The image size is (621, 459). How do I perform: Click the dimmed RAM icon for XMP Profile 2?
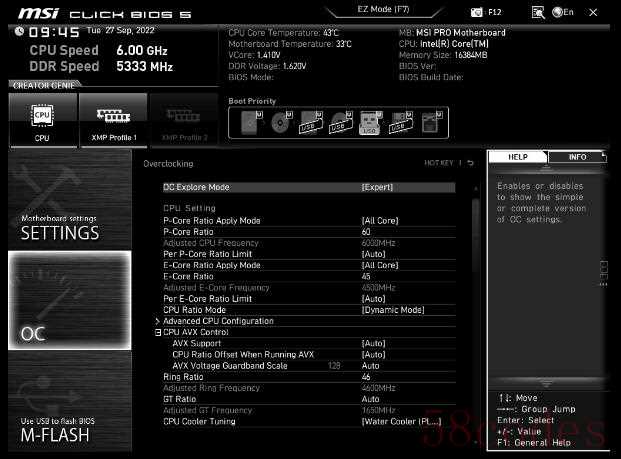(183, 116)
